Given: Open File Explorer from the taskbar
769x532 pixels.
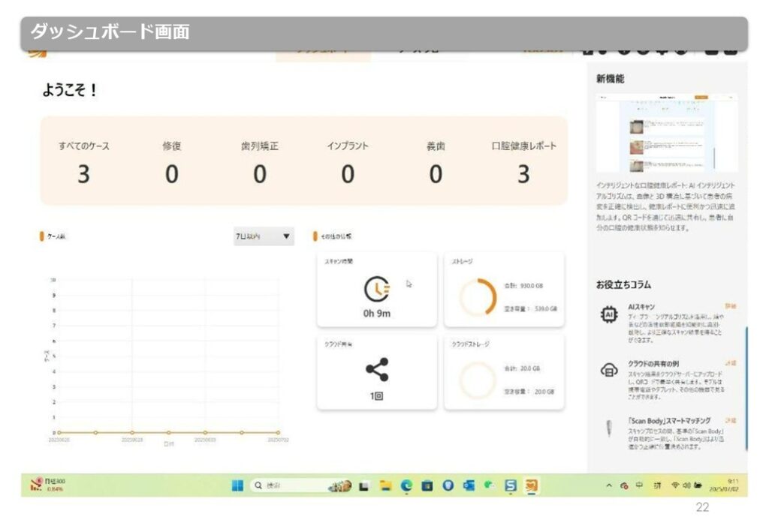Looking at the screenshot, I should pyautogui.click(x=385, y=485).
